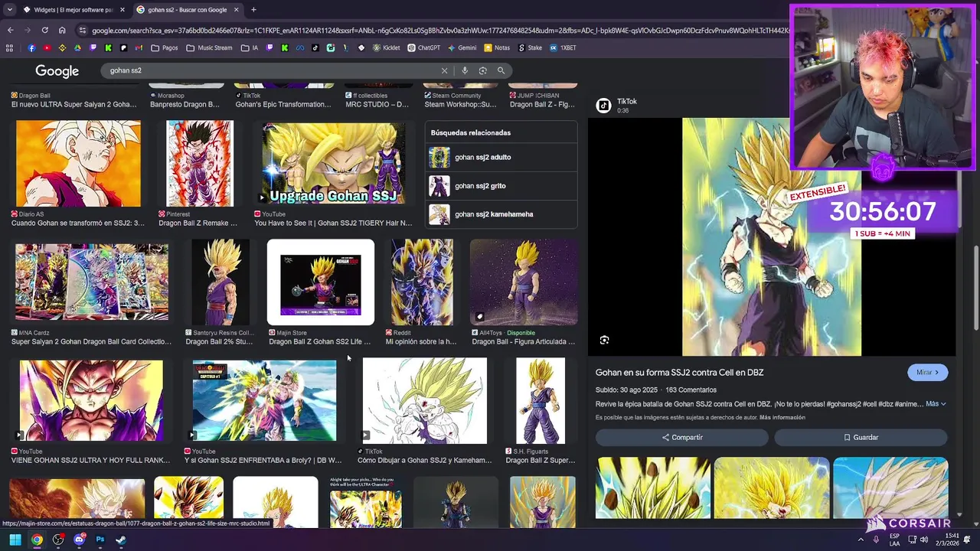This screenshot has width=980, height=551.
Task: Open the tab search dropdown arrow
Action: coord(9,10)
